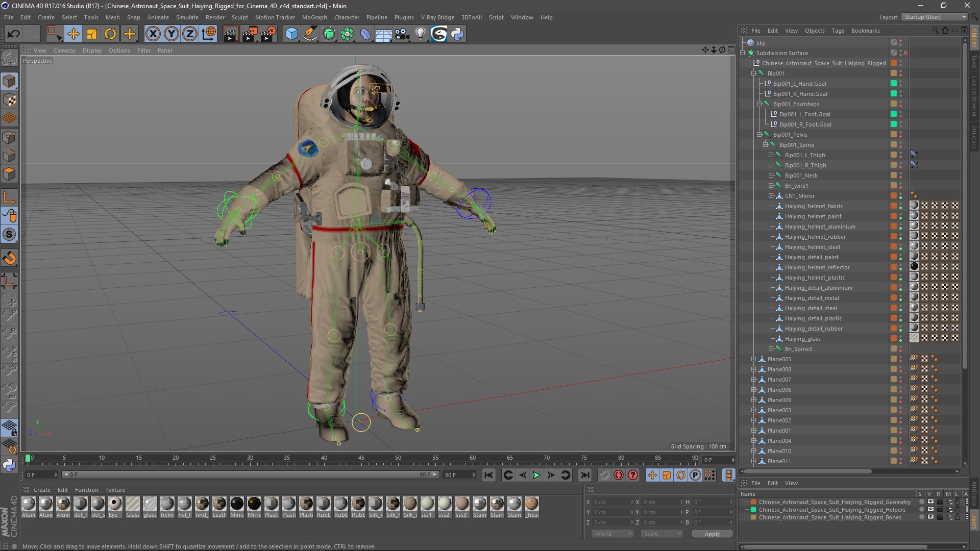Click the Leath material swatch
The height and width of the screenshot is (551, 980).
219,507
